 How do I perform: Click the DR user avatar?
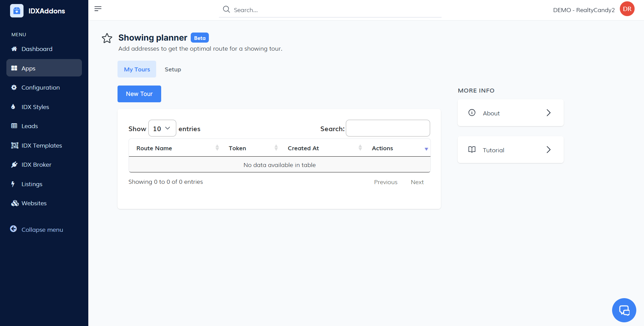tap(627, 9)
